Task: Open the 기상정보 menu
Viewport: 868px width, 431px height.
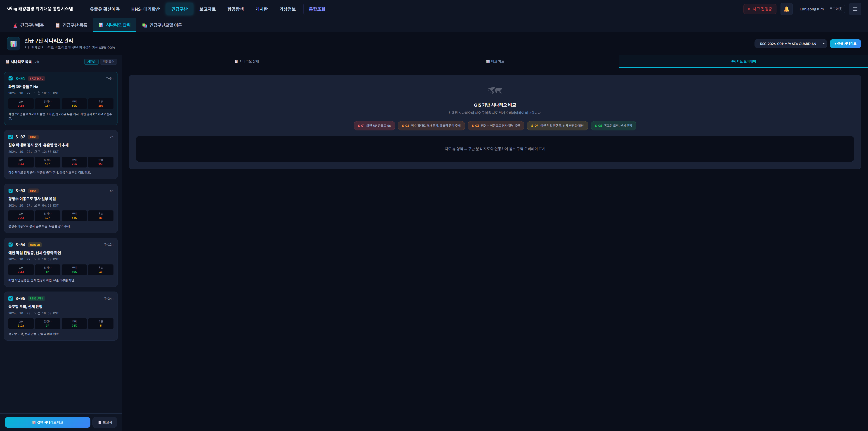Action: [287, 9]
